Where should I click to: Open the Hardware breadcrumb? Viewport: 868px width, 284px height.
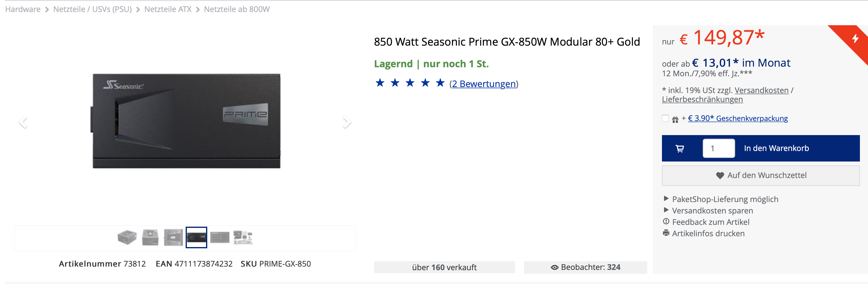coord(22,9)
